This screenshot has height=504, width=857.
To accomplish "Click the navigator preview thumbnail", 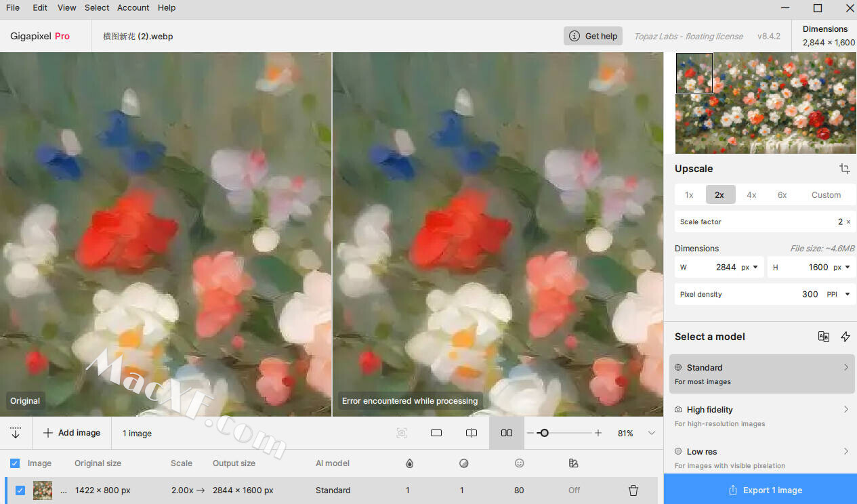I will pos(766,103).
